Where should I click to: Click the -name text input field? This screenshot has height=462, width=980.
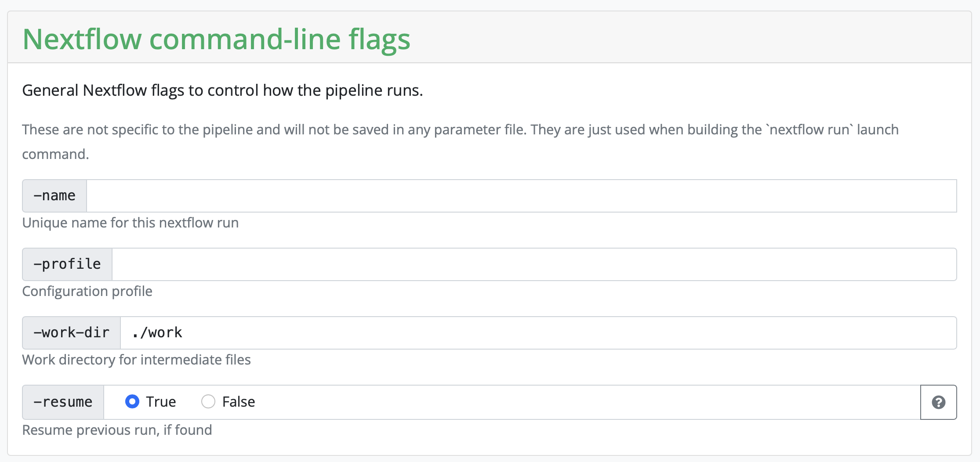tap(521, 196)
